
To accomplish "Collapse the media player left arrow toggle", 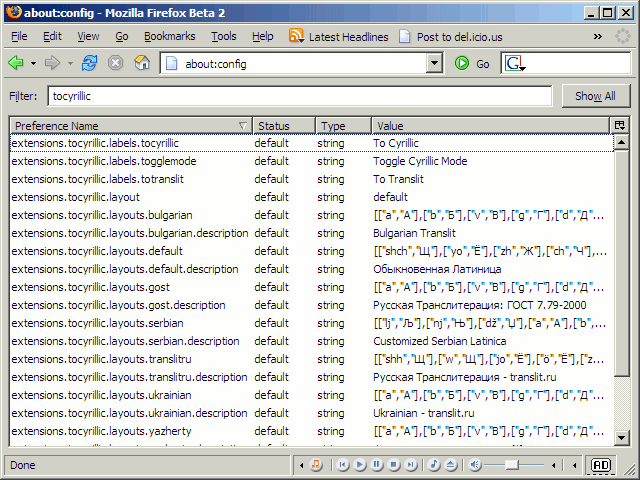I will 302,465.
